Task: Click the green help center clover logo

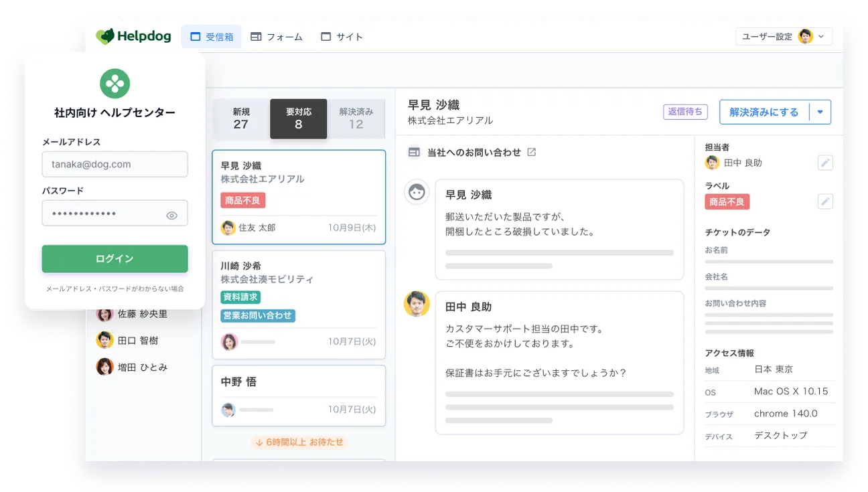Action: [x=115, y=84]
